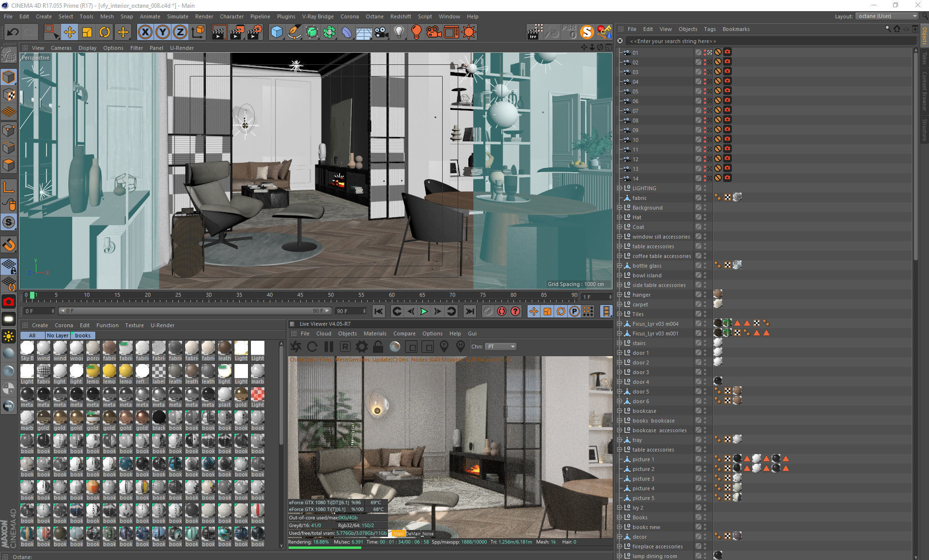Viewport: 929px width, 560px height.
Task: Click the orange S plugin icon
Action: click(x=587, y=32)
